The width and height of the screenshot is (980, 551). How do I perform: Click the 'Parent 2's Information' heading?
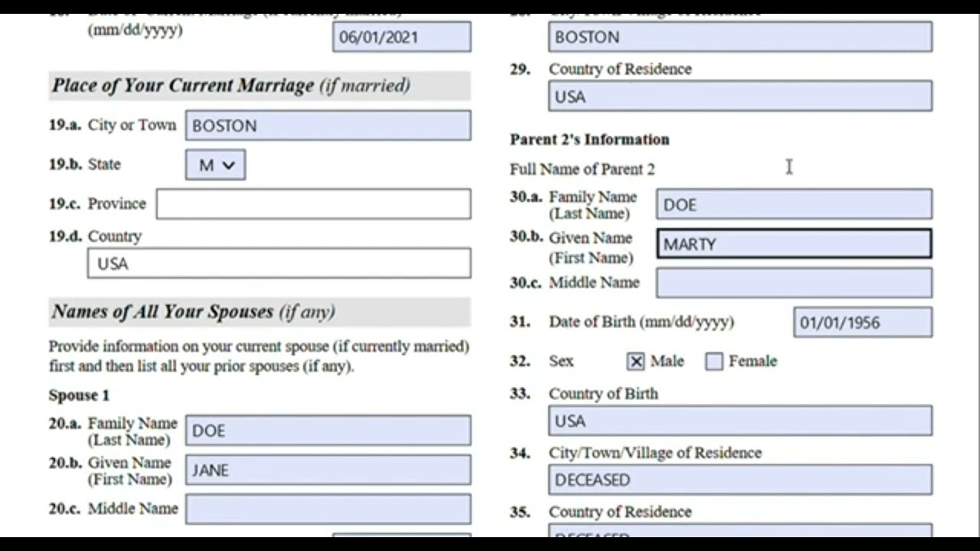590,139
